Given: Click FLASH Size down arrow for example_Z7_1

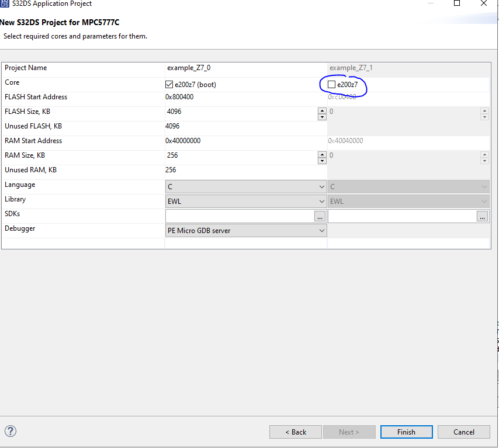Looking at the screenshot, I should tap(484, 116).
